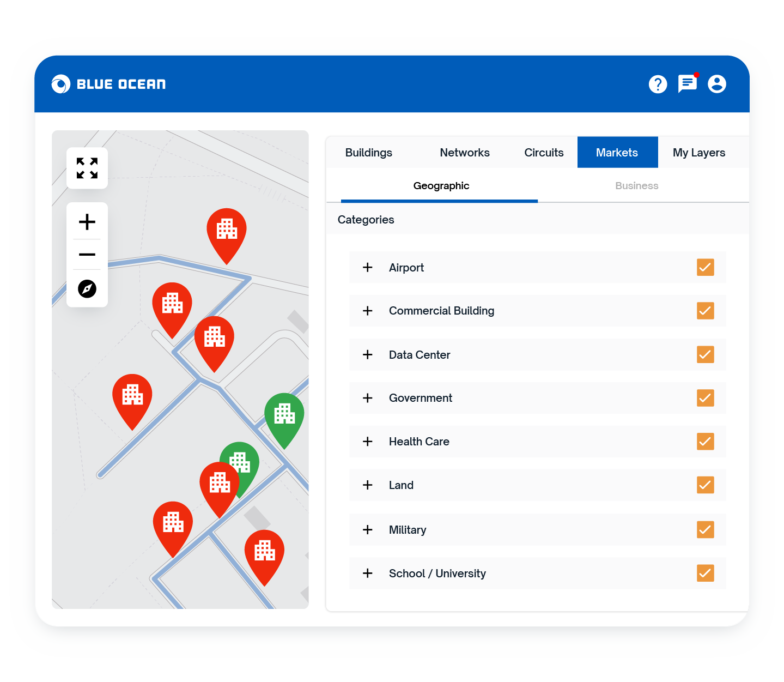
Task: Open the messages notification icon
Action: 687,85
